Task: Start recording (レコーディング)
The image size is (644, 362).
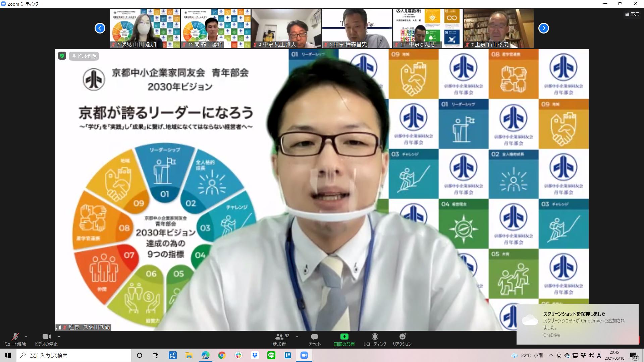Action: click(375, 339)
